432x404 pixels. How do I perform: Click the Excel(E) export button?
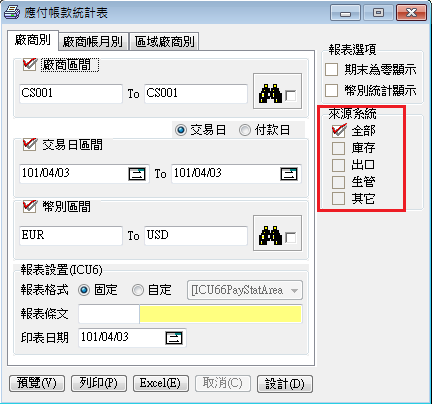161,383
